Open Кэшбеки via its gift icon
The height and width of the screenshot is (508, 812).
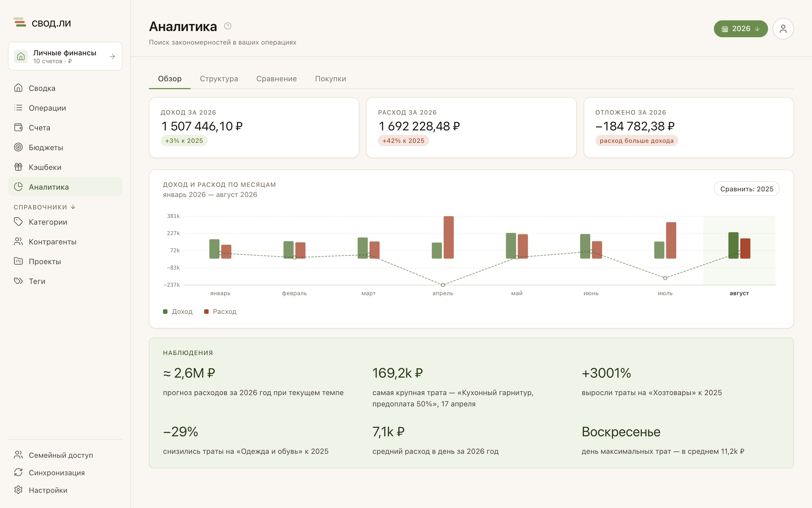coord(18,167)
